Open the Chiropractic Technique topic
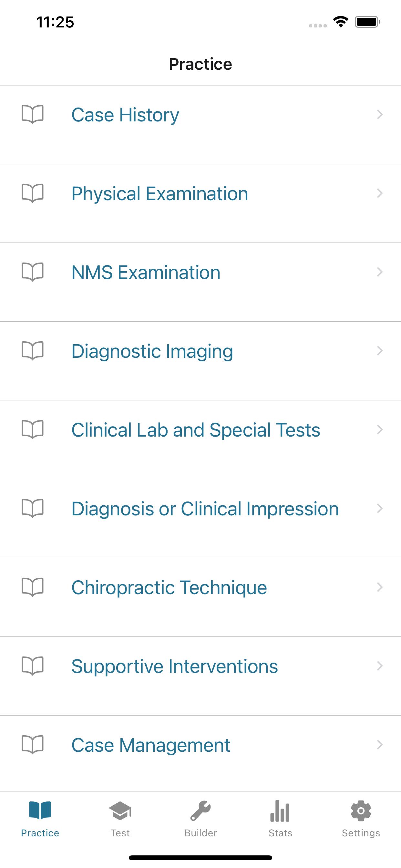The width and height of the screenshot is (401, 868). tap(200, 597)
